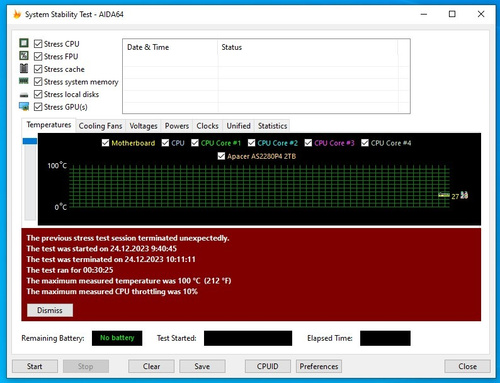Switch to the Cooling Fans tab
This screenshot has width=500, height=383.
tap(100, 126)
